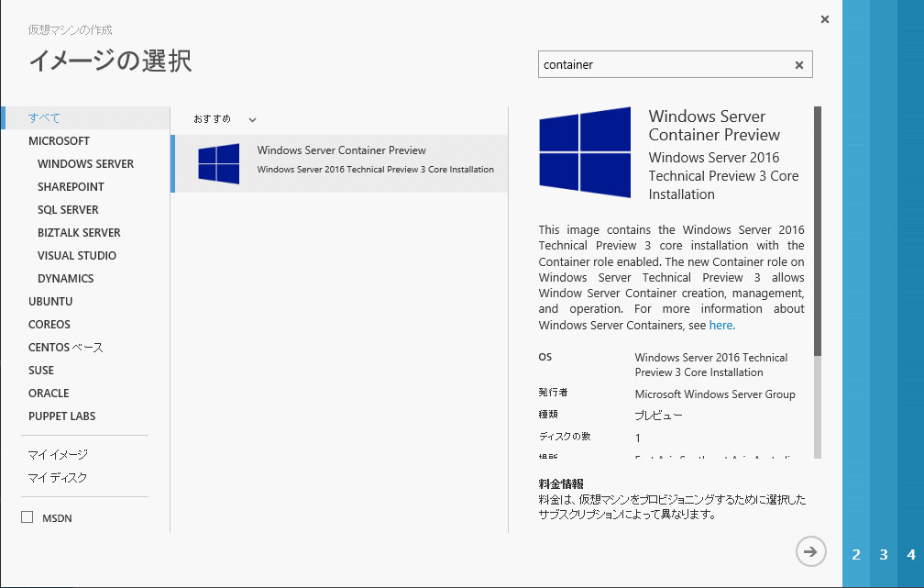Select the COREOS category
This screenshot has width=924, height=588.
pyautogui.click(x=49, y=325)
